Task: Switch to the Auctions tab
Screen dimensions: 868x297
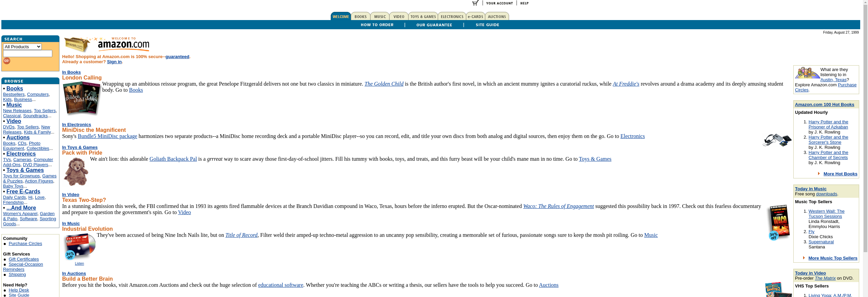Action: pos(497,16)
